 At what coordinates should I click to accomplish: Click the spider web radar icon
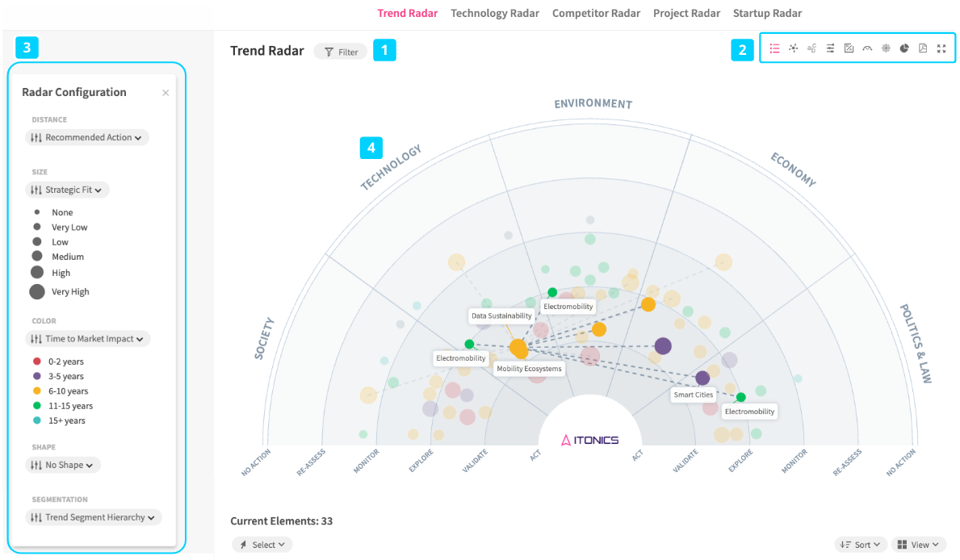click(886, 48)
